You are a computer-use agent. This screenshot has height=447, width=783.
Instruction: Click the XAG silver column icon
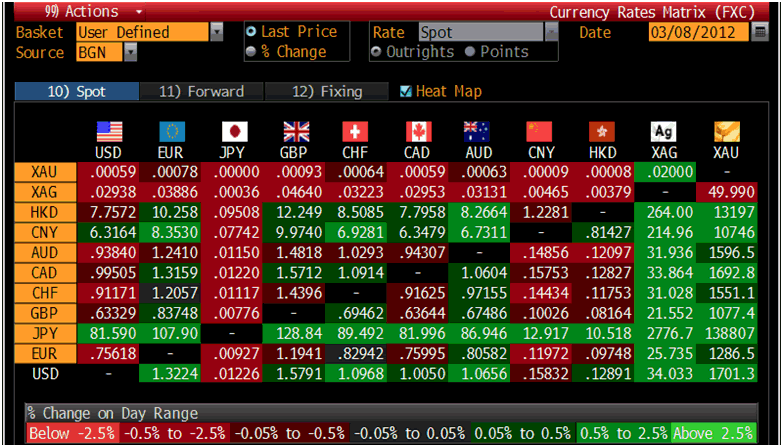point(663,132)
